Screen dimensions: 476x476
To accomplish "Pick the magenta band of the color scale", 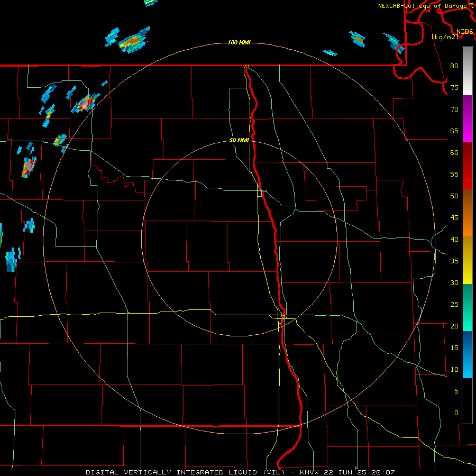I will pyautogui.click(x=467, y=118).
